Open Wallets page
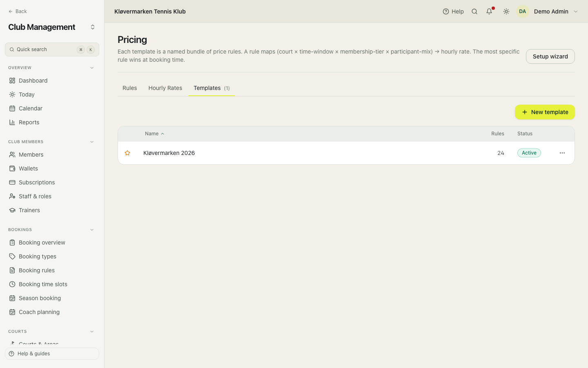Image resolution: width=588 pixels, height=368 pixels. (x=52, y=168)
